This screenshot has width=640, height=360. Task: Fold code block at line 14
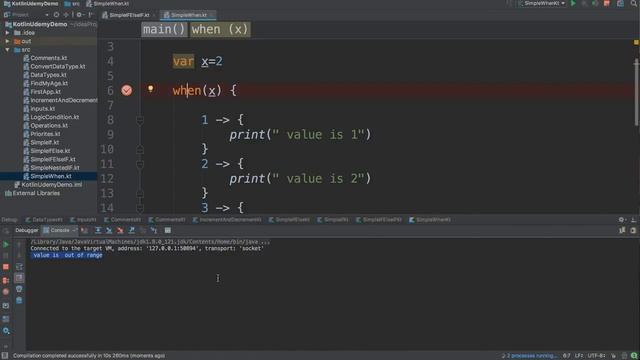[140, 208]
